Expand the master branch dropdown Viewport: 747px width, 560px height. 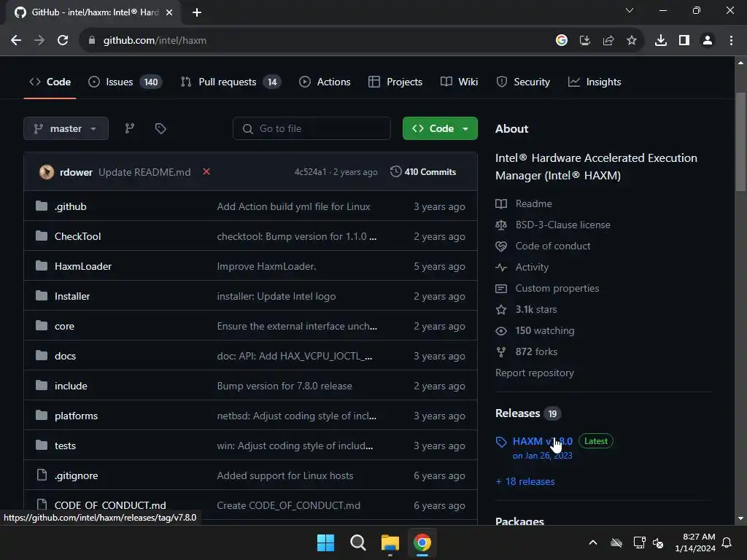tap(66, 128)
